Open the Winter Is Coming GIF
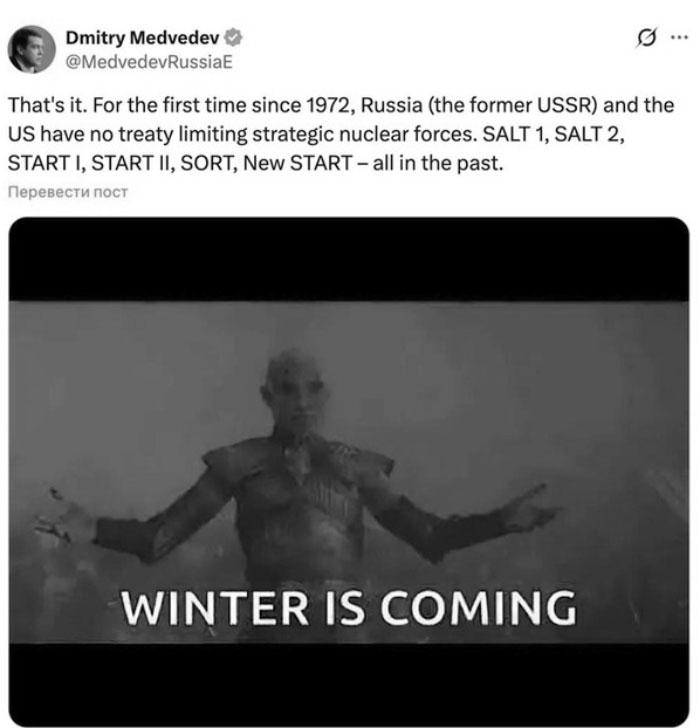The image size is (700, 728). [349, 472]
